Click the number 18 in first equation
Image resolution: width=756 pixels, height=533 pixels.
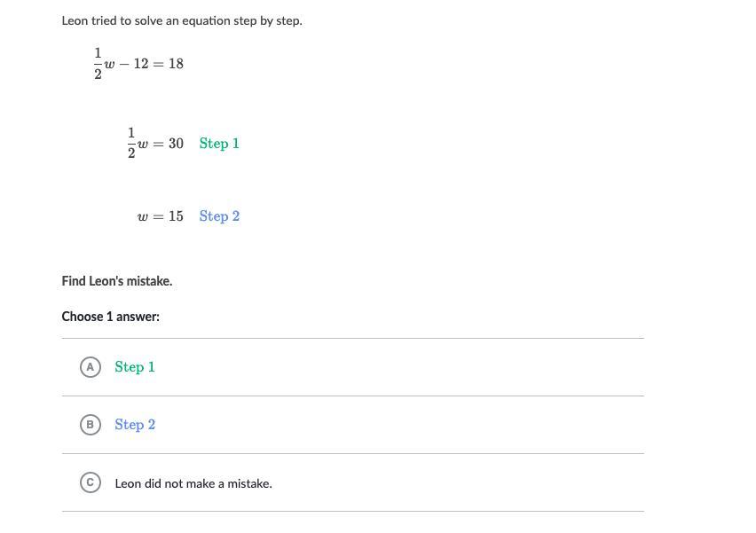click(176, 64)
